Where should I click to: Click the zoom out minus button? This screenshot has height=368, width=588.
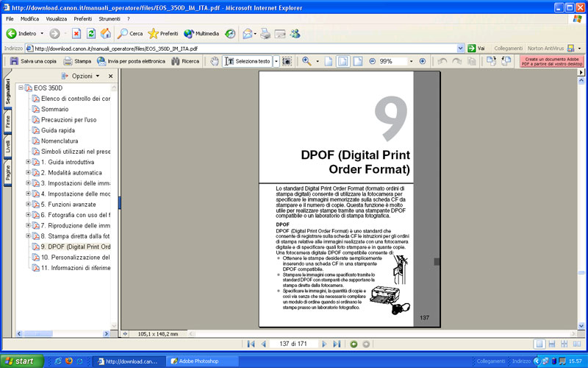(x=373, y=61)
